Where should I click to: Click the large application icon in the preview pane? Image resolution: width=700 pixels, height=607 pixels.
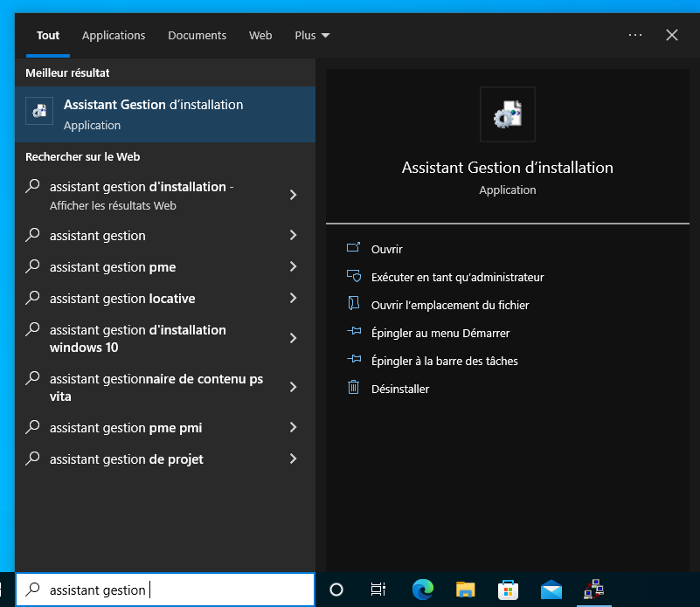click(x=507, y=114)
